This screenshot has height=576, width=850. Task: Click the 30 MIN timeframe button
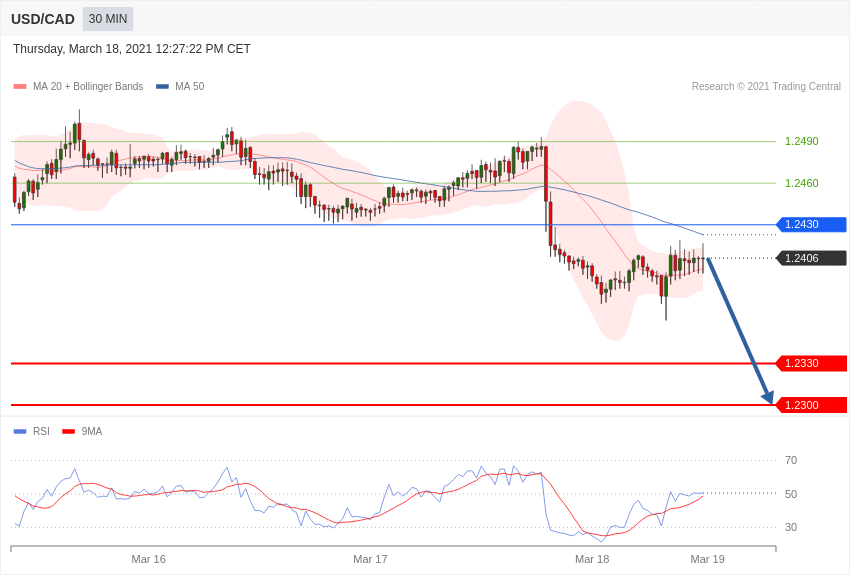tap(108, 19)
